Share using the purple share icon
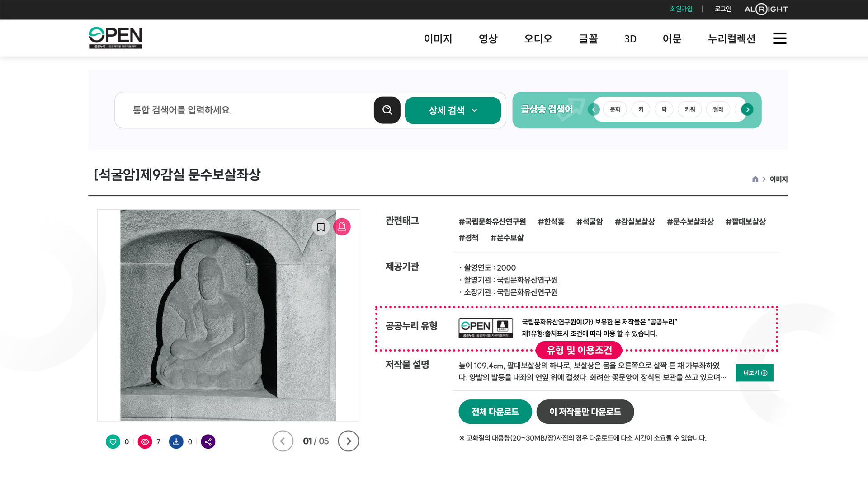The image size is (868, 488). [x=208, y=441]
